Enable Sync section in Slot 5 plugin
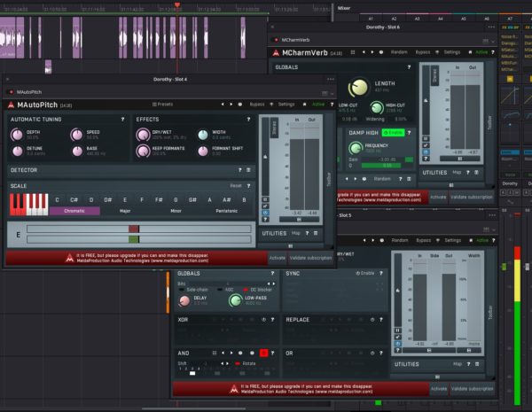 [365, 273]
